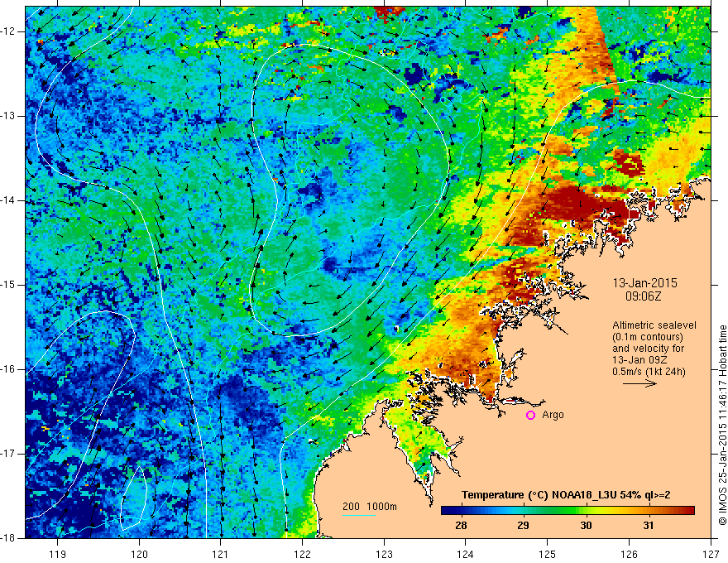728x563 pixels.
Task: Click the 'Altimetric sealevel' legend text
Action: coord(654,325)
